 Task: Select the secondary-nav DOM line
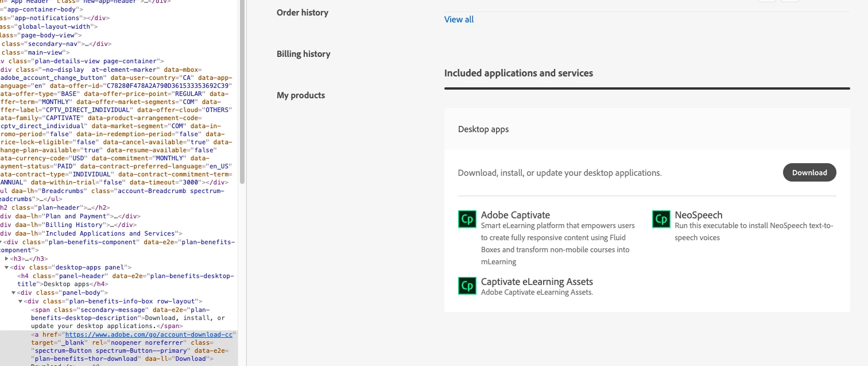tap(56, 44)
